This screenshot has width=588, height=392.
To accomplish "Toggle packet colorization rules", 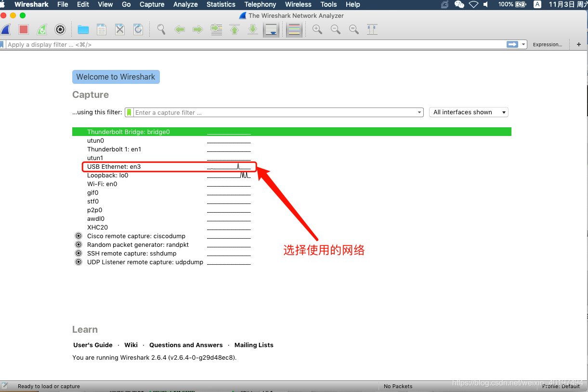I will 294,29.
